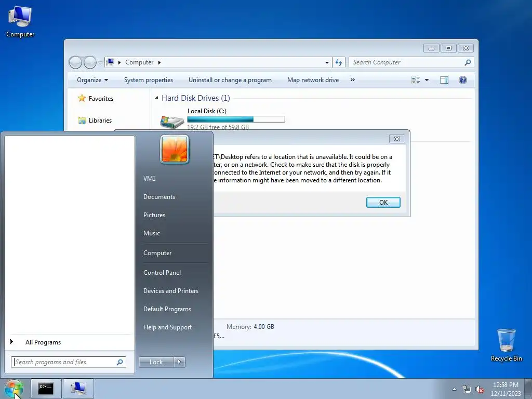Open Help and Support

click(x=167, y=327)
